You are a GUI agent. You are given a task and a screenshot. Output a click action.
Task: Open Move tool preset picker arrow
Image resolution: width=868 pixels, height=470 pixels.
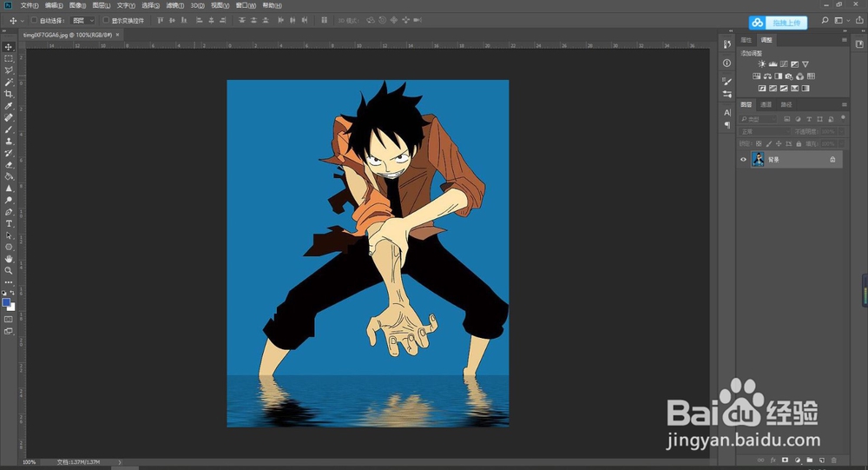[x=23, y=21]
